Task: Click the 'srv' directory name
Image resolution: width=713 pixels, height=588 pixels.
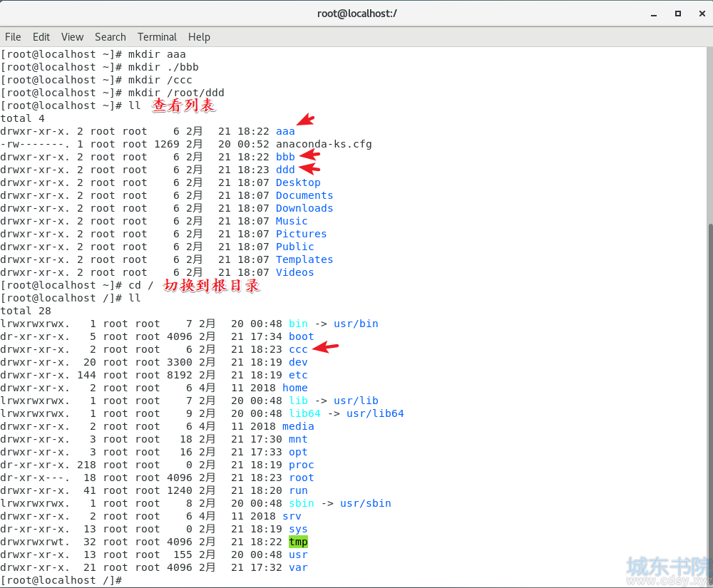Action: (292, 516)
